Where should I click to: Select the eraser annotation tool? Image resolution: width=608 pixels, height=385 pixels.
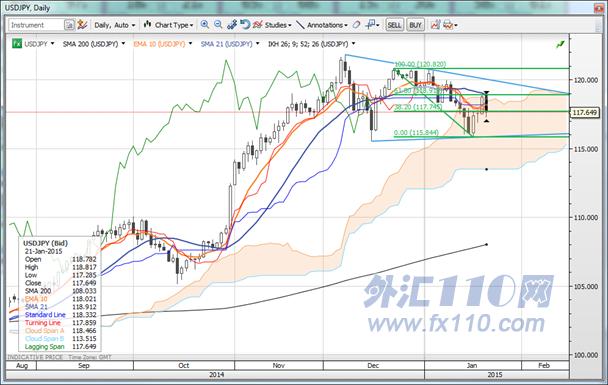356,25
